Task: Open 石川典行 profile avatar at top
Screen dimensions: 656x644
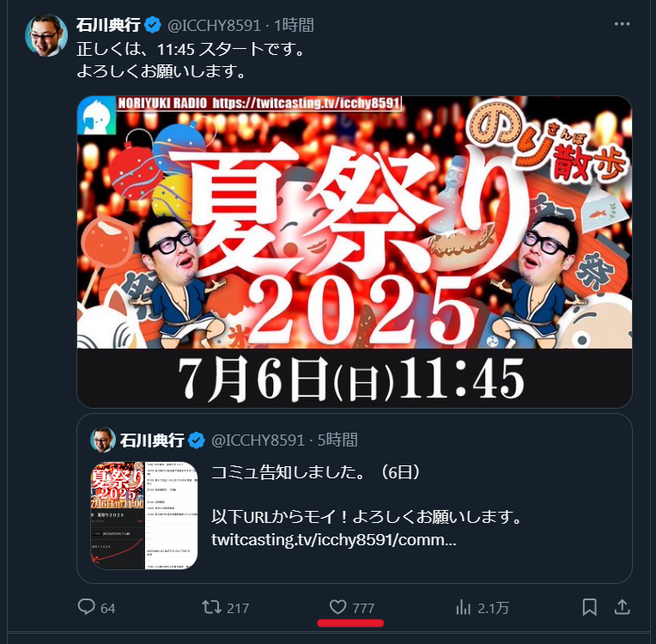Action: pos(46,35)
